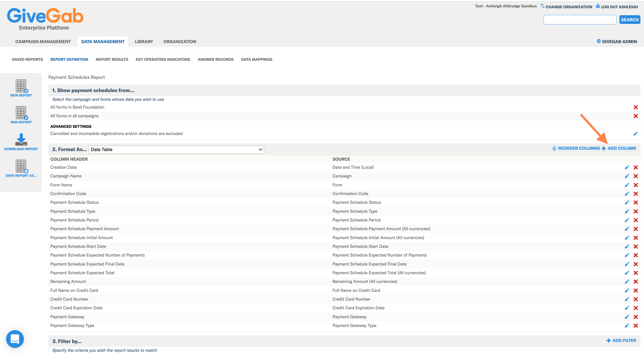Edit the Payment Schedule Start Date column

coord(627,246)
